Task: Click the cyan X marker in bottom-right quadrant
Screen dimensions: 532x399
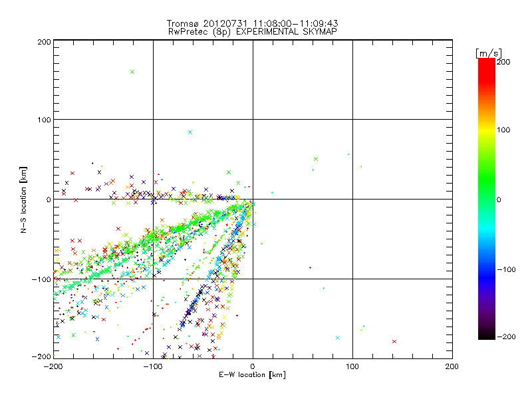Action: click(x=338, y=338)
